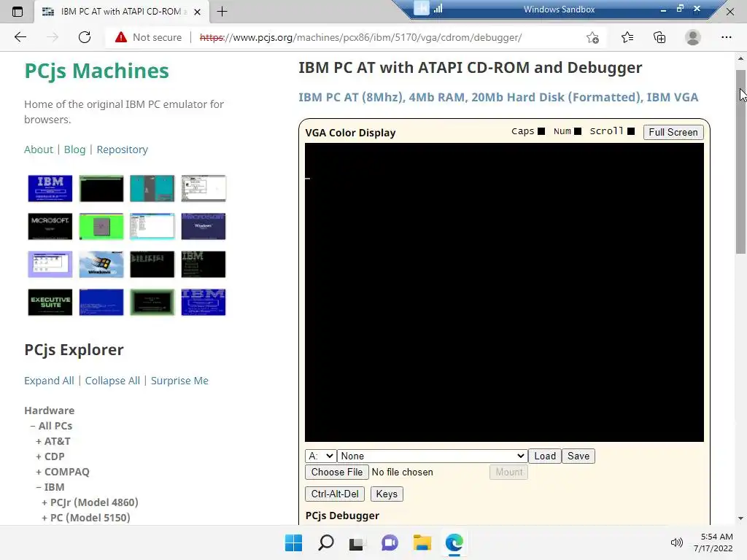Go back with the browser back arrow
The height and width of the screenshot is (560, 747).
coord(20,37)
